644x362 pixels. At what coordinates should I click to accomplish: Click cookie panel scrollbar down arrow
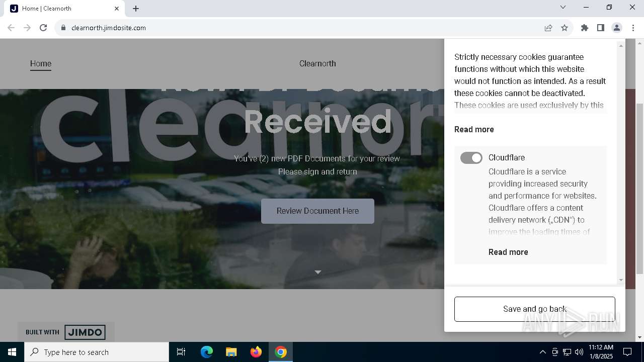(621, 280)
